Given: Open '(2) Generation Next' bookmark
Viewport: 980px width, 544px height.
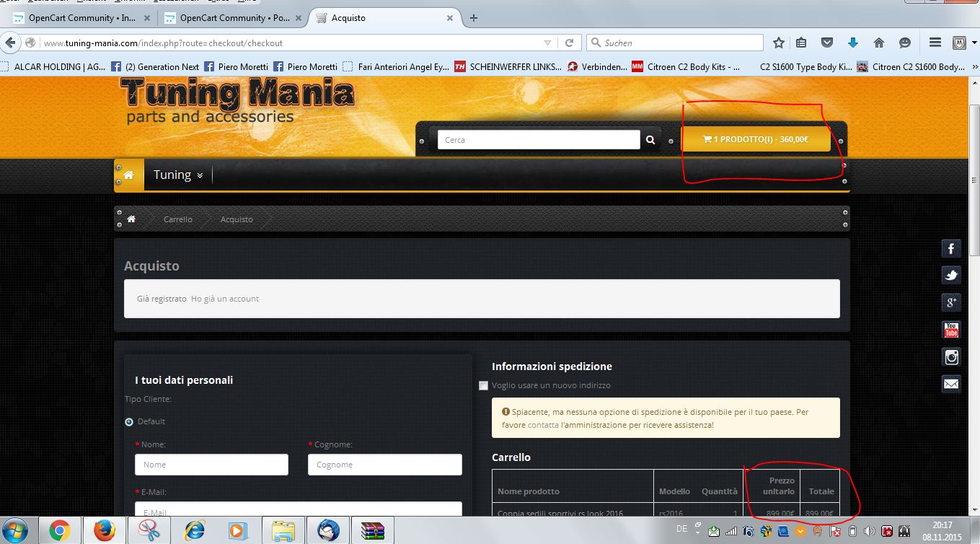Looking at the screenshot, I should 155,66.
